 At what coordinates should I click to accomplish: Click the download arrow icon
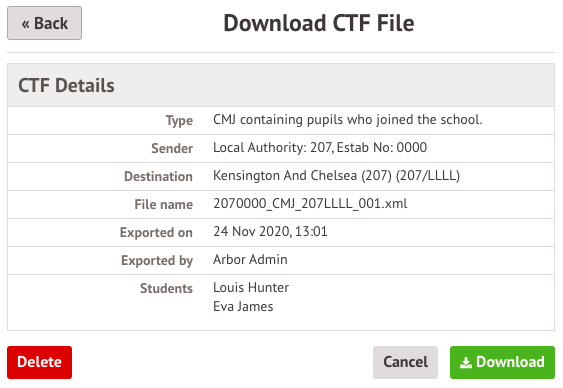click(x=466, y=363)
